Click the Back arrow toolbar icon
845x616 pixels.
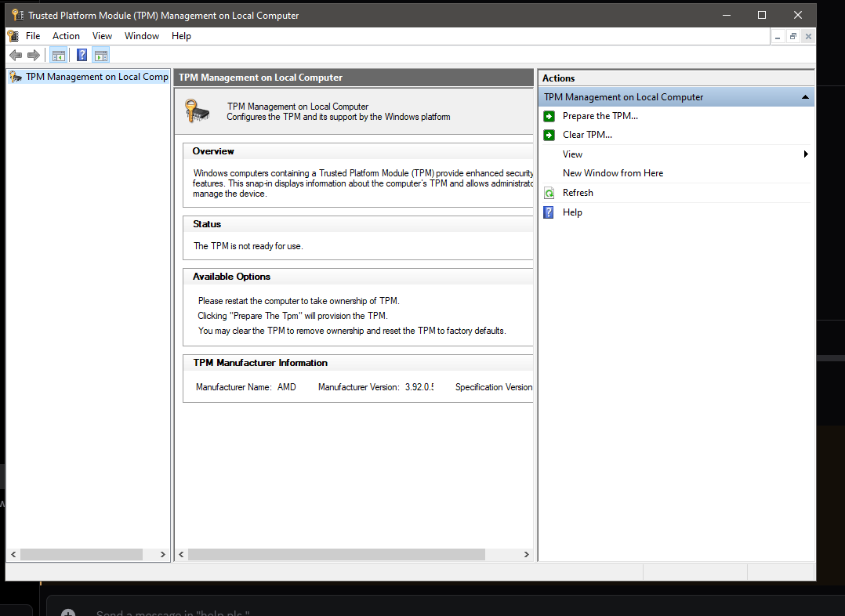16,55
